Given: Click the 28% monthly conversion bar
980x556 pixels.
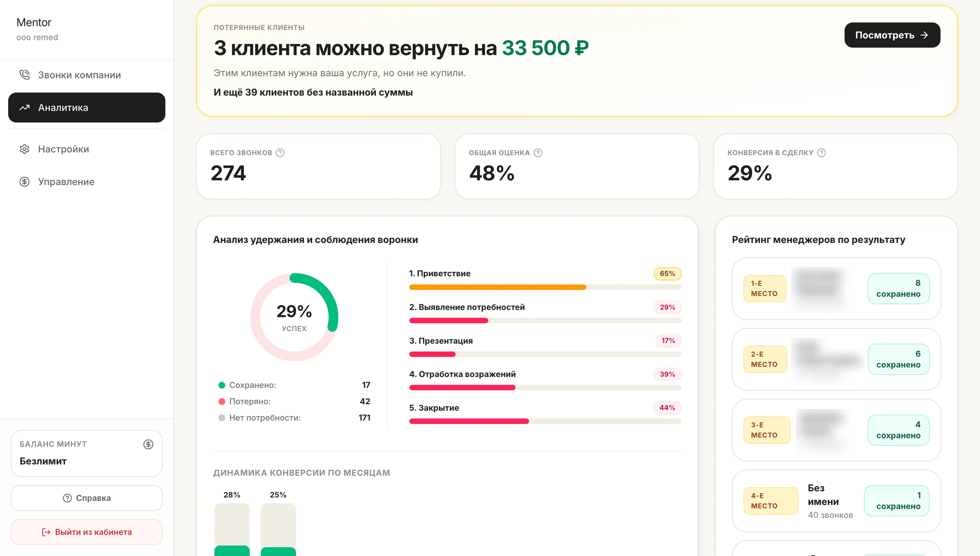Looking at the screenshot, I should pos(232,529).
